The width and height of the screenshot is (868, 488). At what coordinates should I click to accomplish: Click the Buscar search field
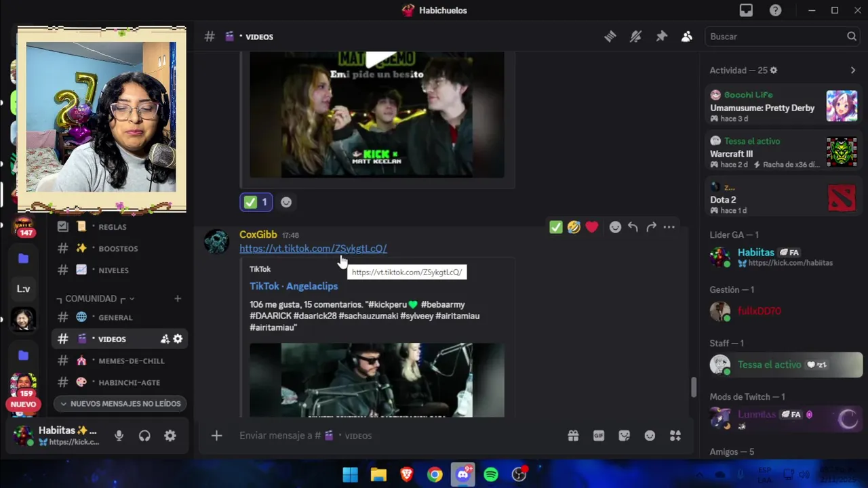click(783, 37)
